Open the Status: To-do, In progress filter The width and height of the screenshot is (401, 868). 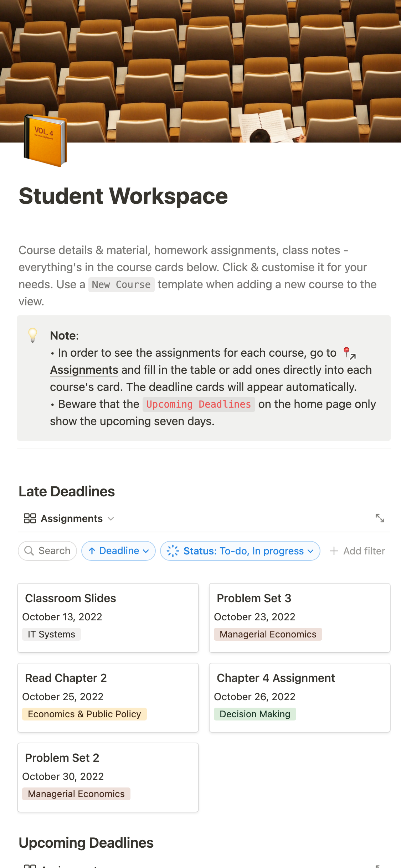pos(243,551)
